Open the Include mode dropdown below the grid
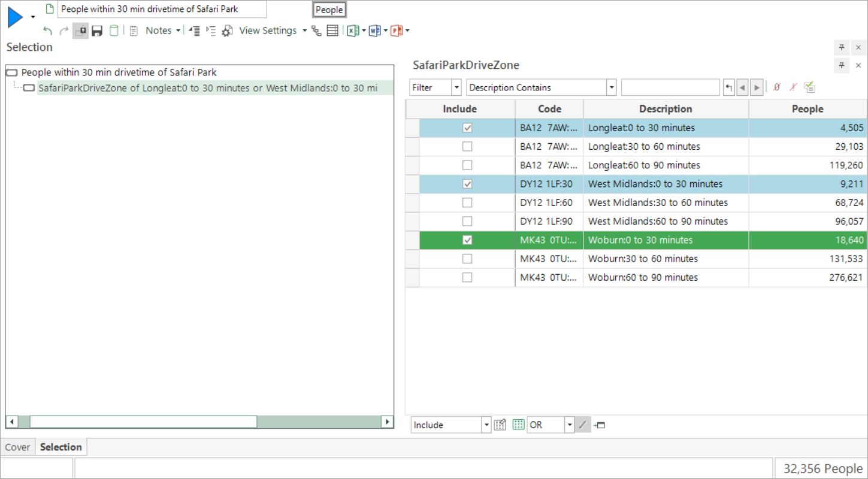Screen dimensions: 868x479 486,425
